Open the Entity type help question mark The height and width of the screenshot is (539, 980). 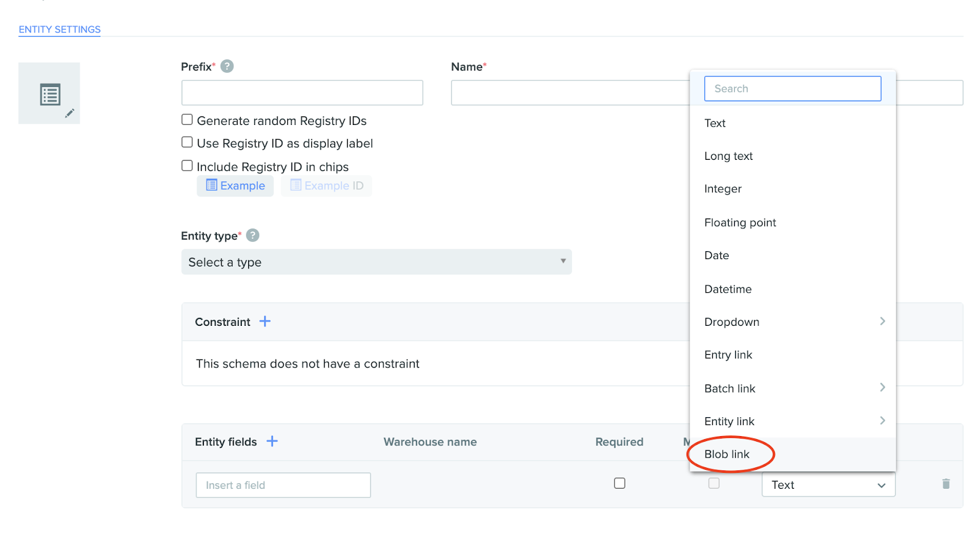(253, 235)
